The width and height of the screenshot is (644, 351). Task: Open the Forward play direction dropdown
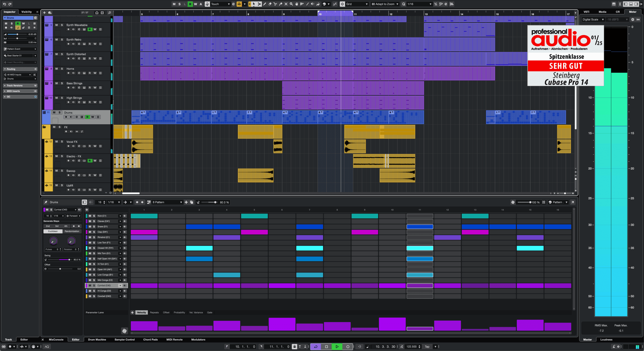(73, 216)
